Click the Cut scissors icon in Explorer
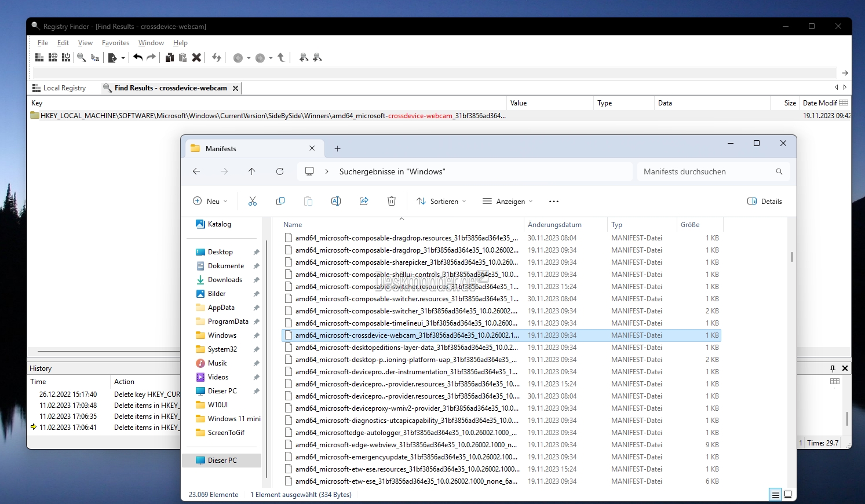865x504 pixels. (253, 201)
